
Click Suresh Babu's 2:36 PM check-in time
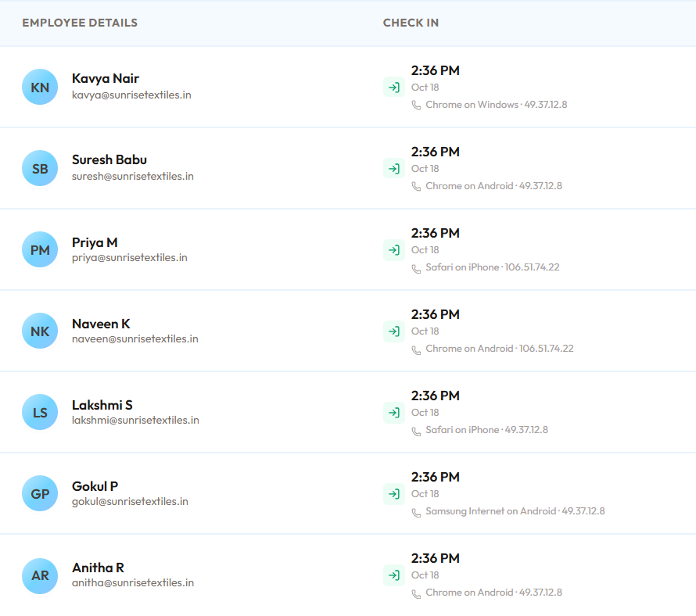pyautogui.click(x=435, y=152)
